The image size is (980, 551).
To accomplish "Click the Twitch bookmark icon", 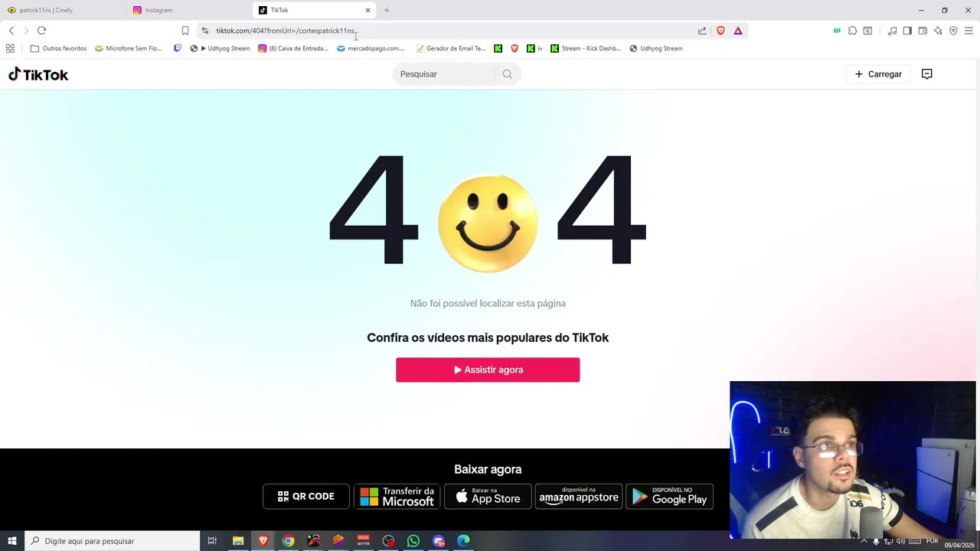I will (178, 48).
